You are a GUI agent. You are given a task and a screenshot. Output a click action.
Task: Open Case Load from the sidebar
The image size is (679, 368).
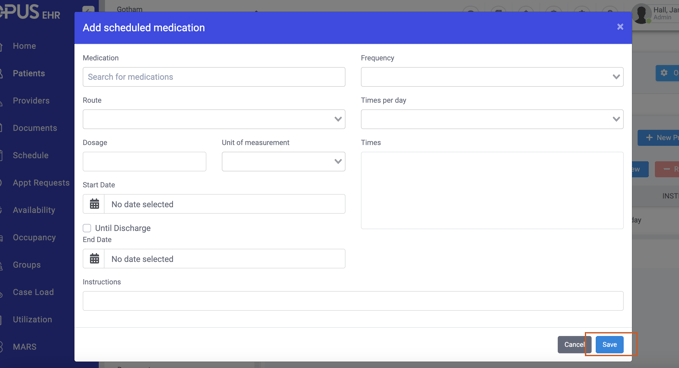click(x=33, y=292)
